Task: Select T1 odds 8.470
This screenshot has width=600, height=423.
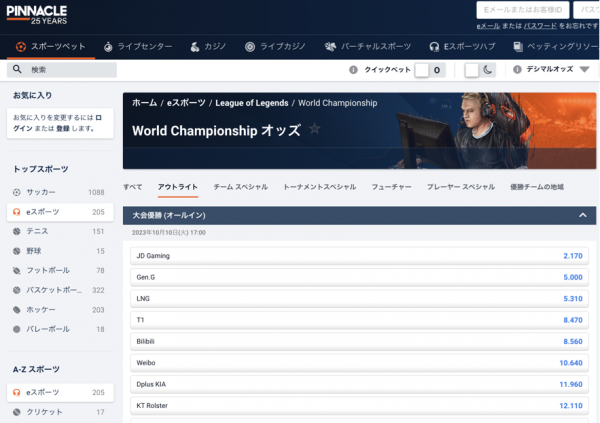Action: pos(359,320)
